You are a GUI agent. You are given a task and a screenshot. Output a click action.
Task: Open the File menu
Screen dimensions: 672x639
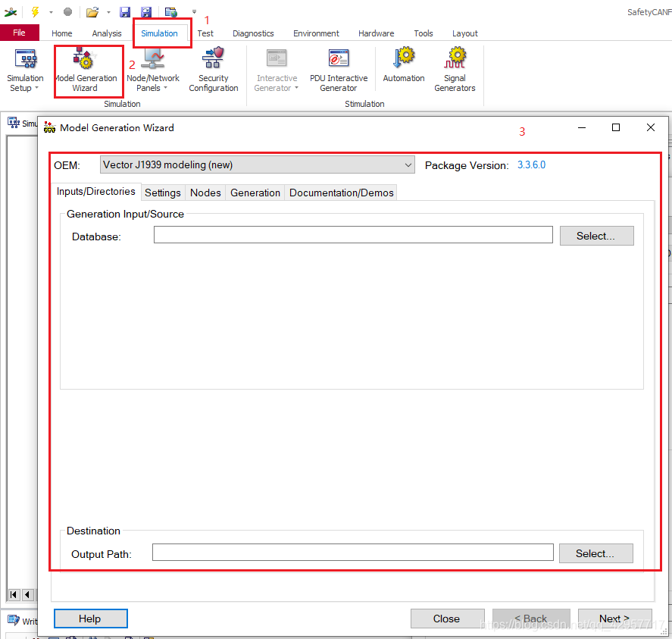click(x=19, y=33)
